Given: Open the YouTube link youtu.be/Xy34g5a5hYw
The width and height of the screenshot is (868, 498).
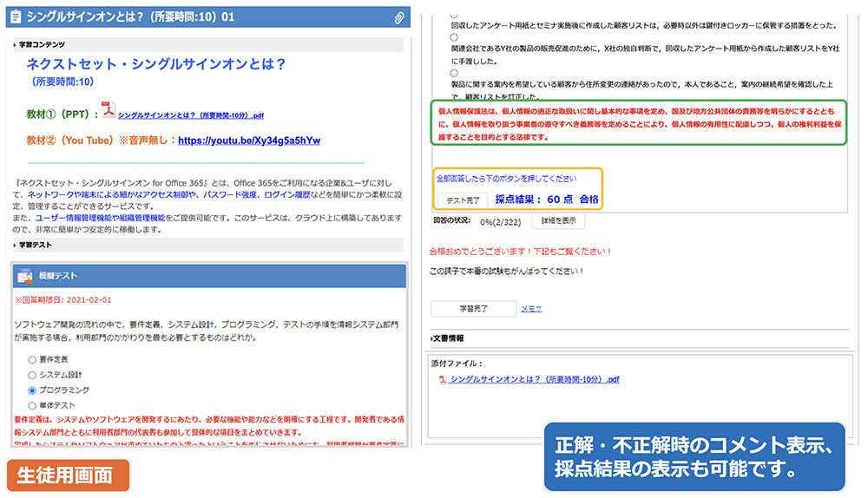Looking at the screenshot, I should 249,141.
